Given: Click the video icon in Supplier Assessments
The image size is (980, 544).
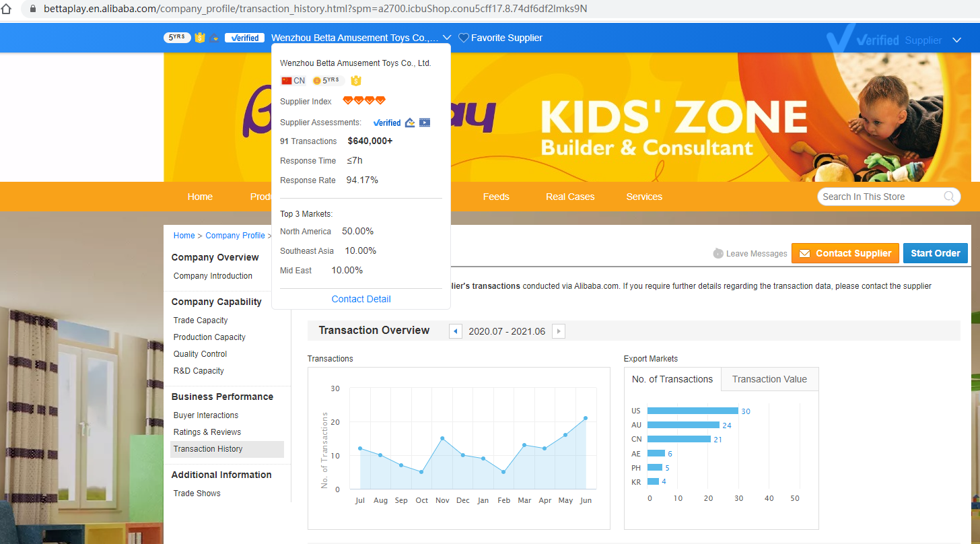Looking at the screenshot, I should tap(424, 123).
